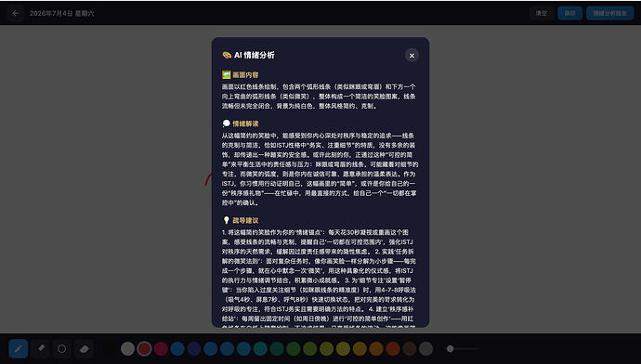Click the AI 情绪分析 dialog title
This screenshot has width=641, height=364.
tap(254, 55)
